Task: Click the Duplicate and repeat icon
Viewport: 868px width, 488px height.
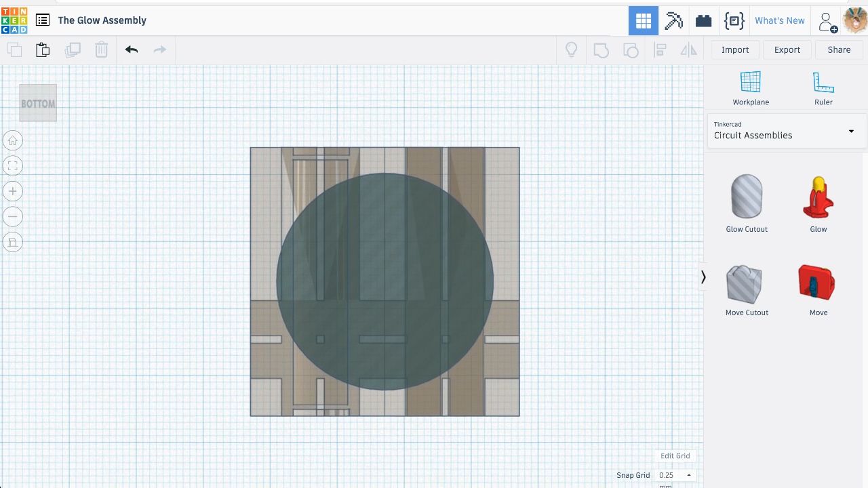Action: point(73,49)
